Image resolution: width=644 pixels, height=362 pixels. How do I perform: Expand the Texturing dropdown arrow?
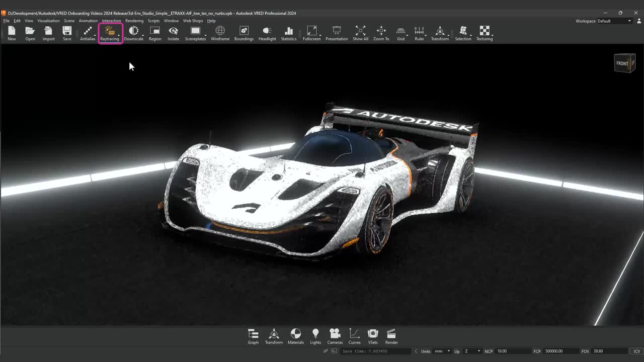[x=493, y=36]
